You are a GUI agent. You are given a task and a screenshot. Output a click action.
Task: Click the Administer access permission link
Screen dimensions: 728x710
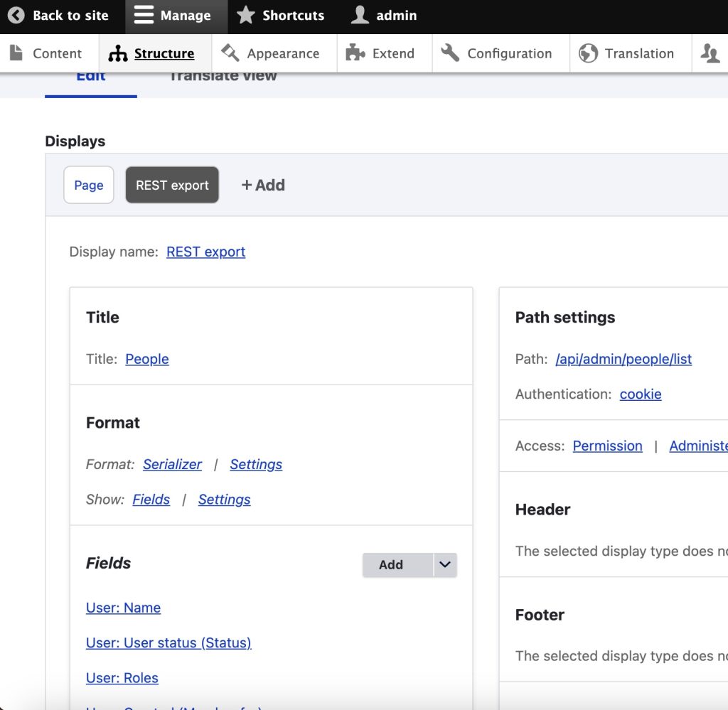pos(698,446)
